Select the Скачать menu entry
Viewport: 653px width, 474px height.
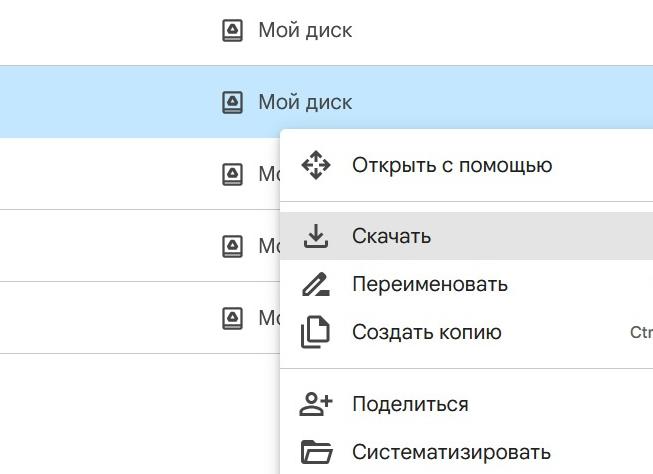(466, 236)
